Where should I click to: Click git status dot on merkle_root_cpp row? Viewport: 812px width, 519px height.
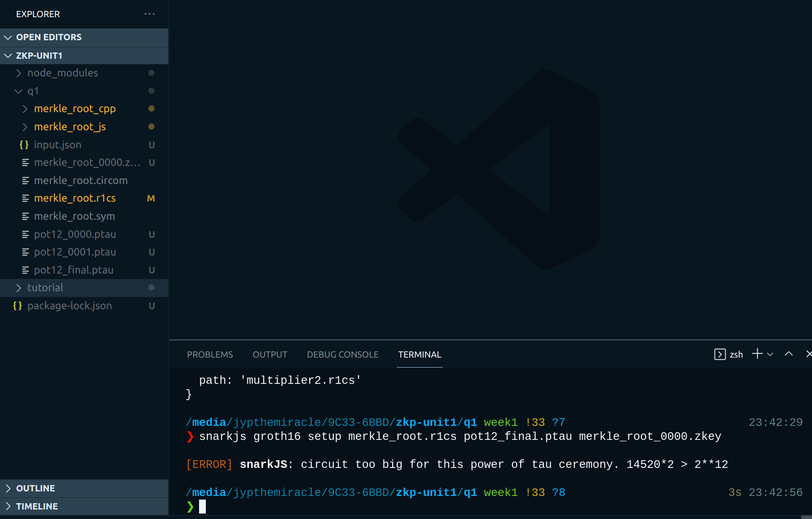(x=152, y=109)
